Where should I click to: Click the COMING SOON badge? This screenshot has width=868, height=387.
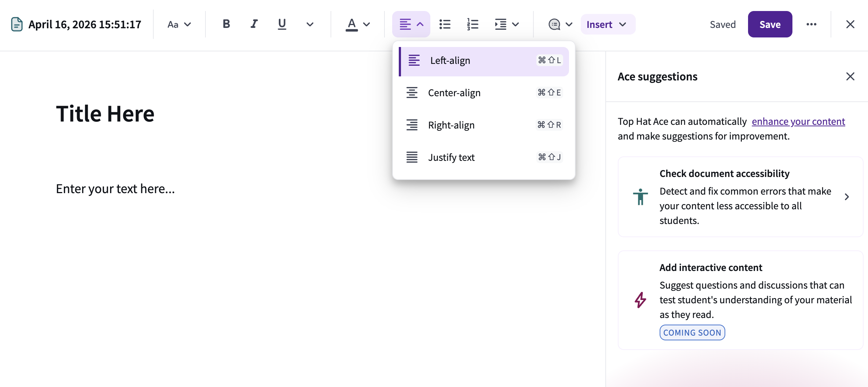point(692,333)
